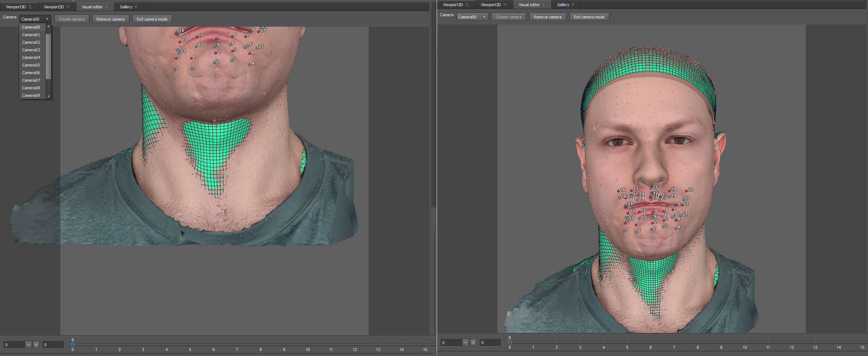
Task: Click plus frame stepper in left window
Action: [36, 345]
